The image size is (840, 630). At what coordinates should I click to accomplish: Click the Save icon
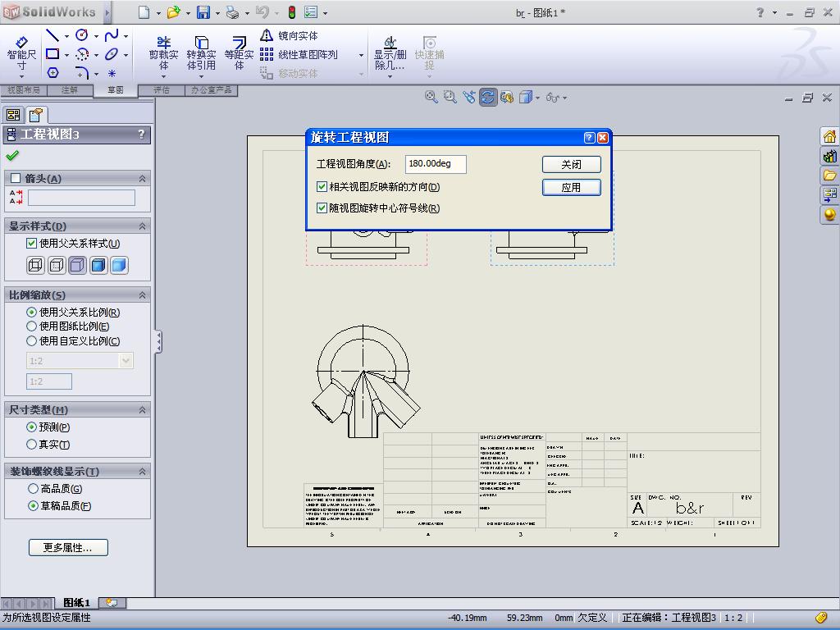pos(203,11)
